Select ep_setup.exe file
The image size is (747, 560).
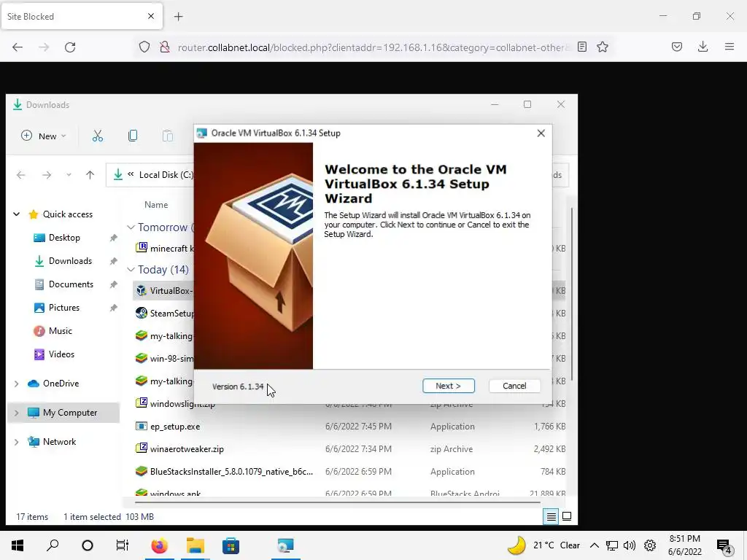175,427
